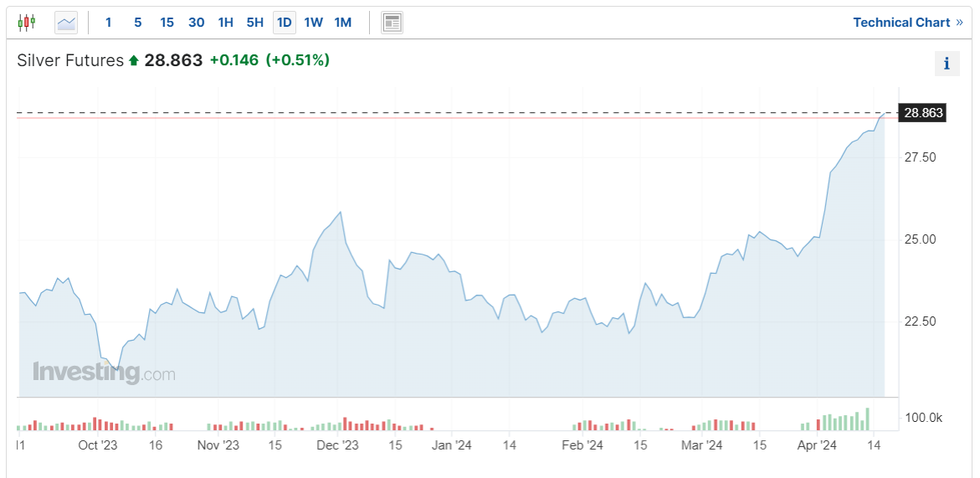This screenshot has height=478, width=980.
Task: Switch to 1H timeframe
Action: (x=225, y=23)
